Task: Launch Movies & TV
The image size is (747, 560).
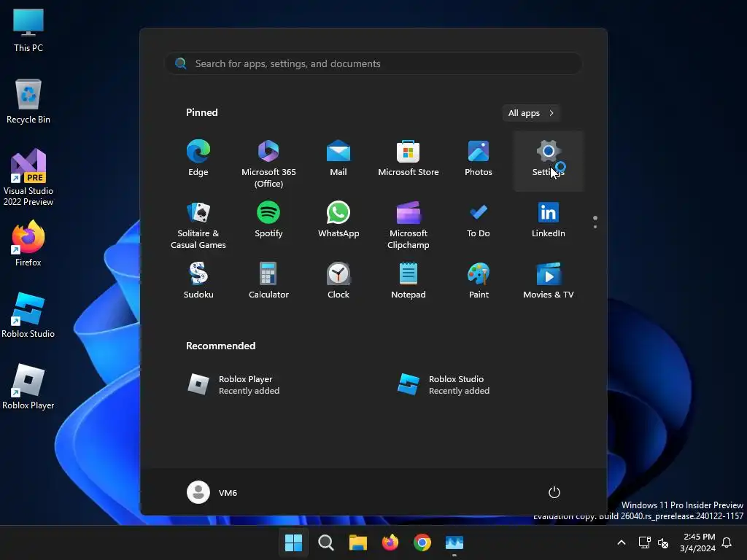Action: point(549,281)
